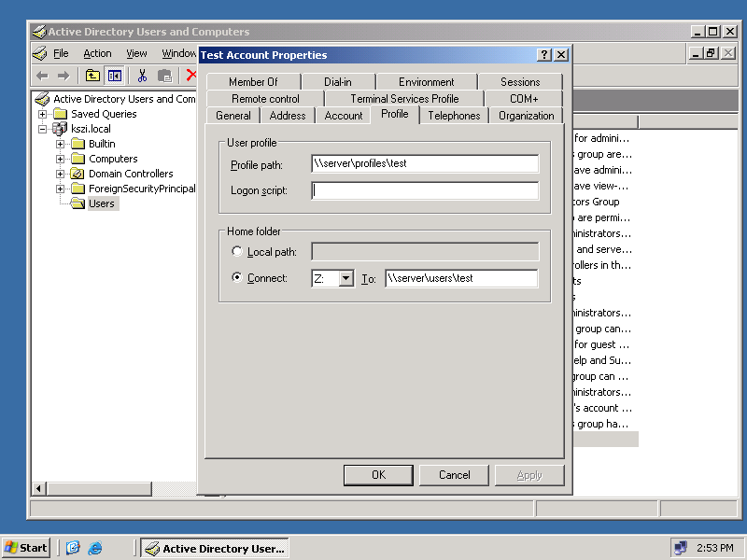
Task: Click the Saved Queries folder icon
Action: click(60, 114)
